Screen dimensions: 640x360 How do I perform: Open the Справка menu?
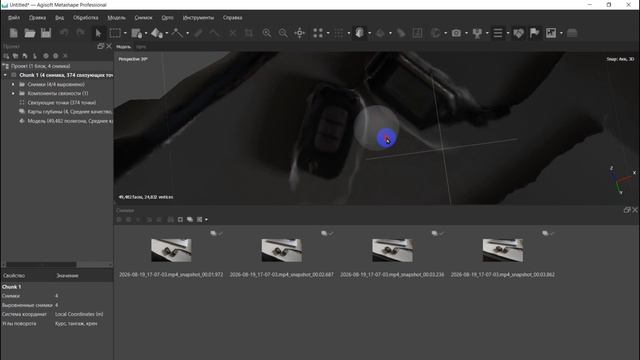233,18
